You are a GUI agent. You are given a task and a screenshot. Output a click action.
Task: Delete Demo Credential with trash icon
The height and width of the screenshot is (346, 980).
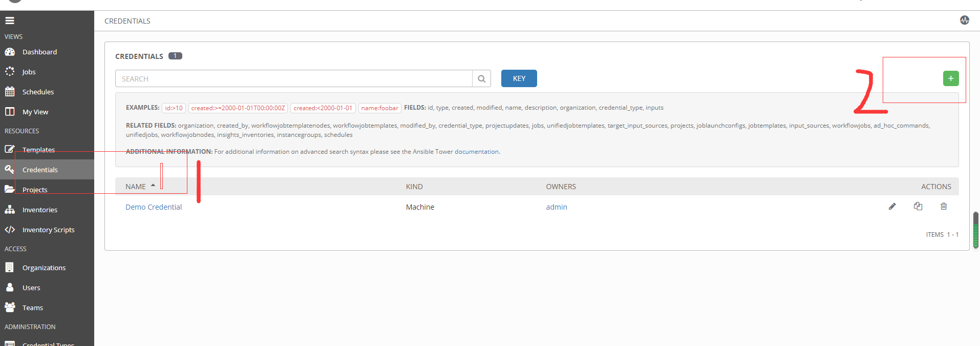944,206
